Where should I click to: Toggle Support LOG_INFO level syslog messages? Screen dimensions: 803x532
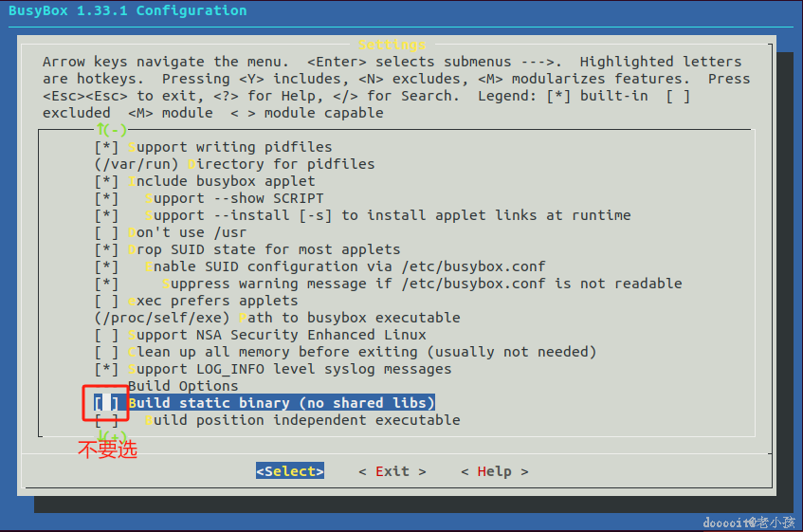[x=273, y=369]
